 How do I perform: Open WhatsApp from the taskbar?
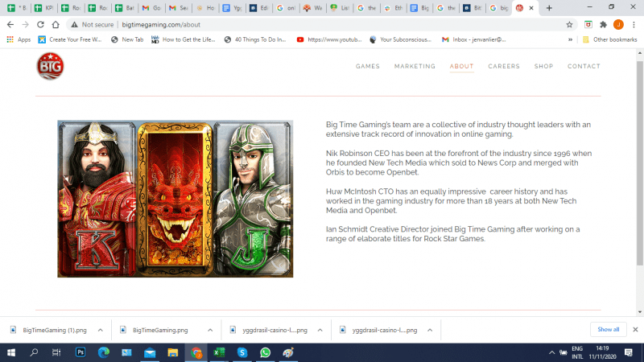(265, 352)
